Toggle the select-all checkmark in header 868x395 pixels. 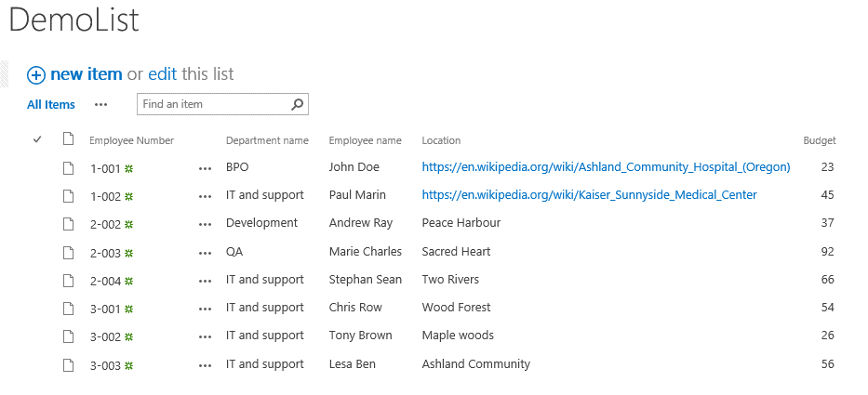37,139
